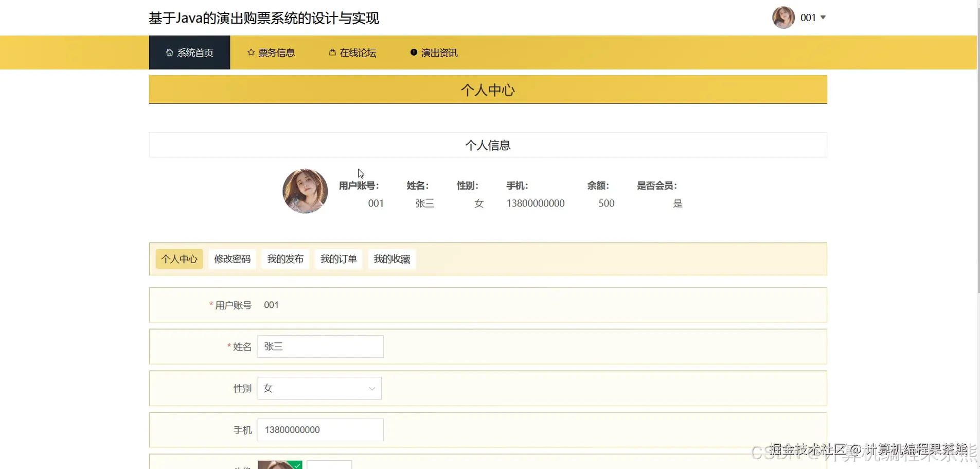Screen dimensions: 980x469
Task: Open the 我的订单 tab
Action: pos(338,259)
